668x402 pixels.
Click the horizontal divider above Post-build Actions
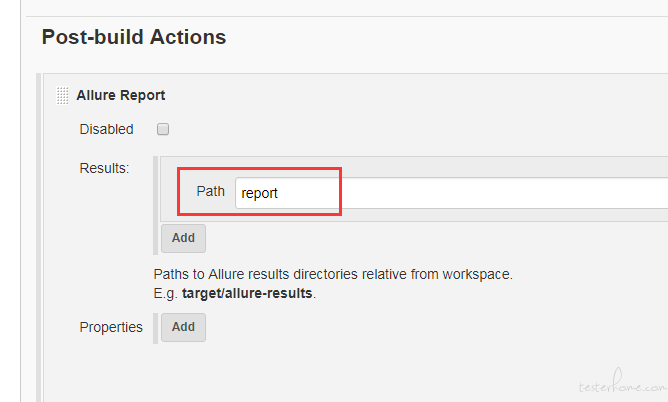tap(347, 17)
